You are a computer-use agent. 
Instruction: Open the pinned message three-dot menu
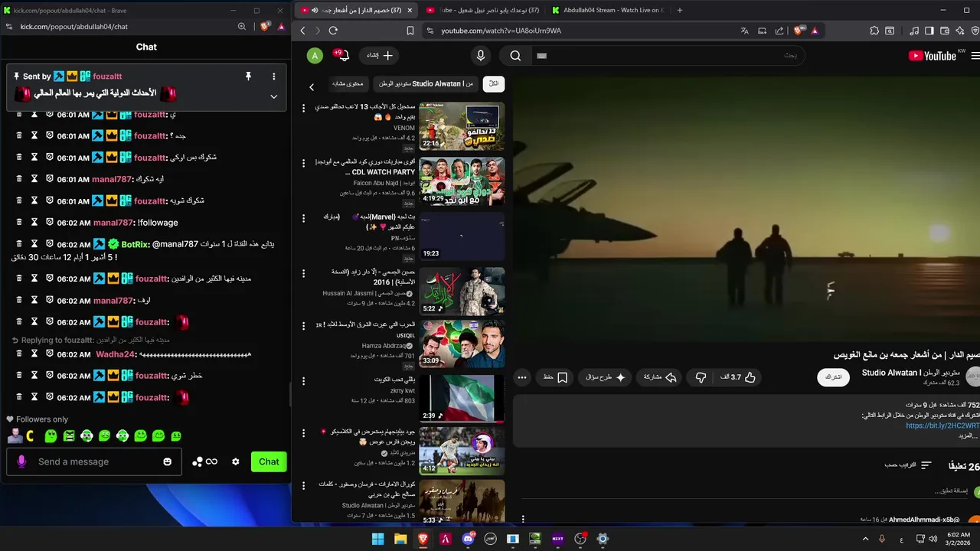[273, 77]
